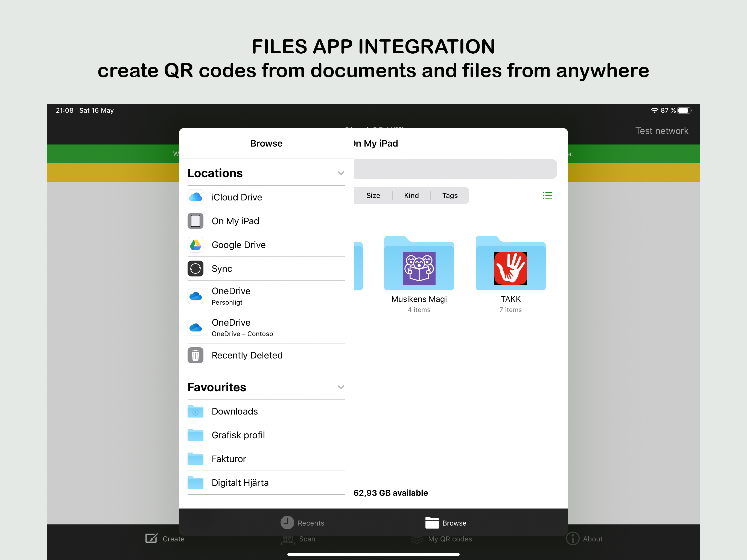Click the Browse folder icon in tab bar

[432, 523]
